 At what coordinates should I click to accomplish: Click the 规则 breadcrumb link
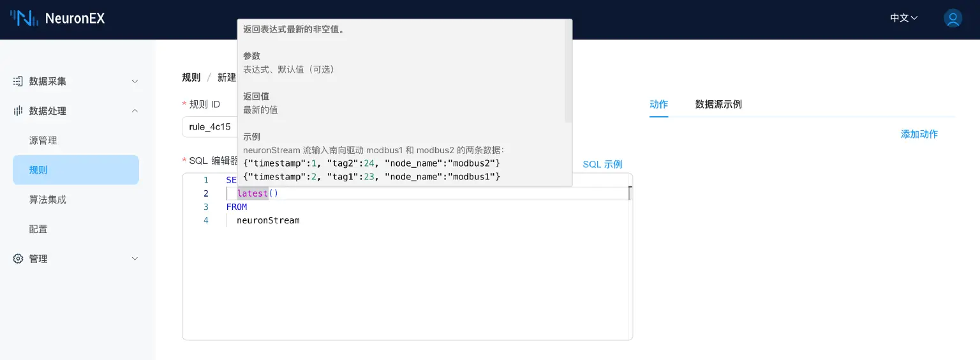[191, 77]
